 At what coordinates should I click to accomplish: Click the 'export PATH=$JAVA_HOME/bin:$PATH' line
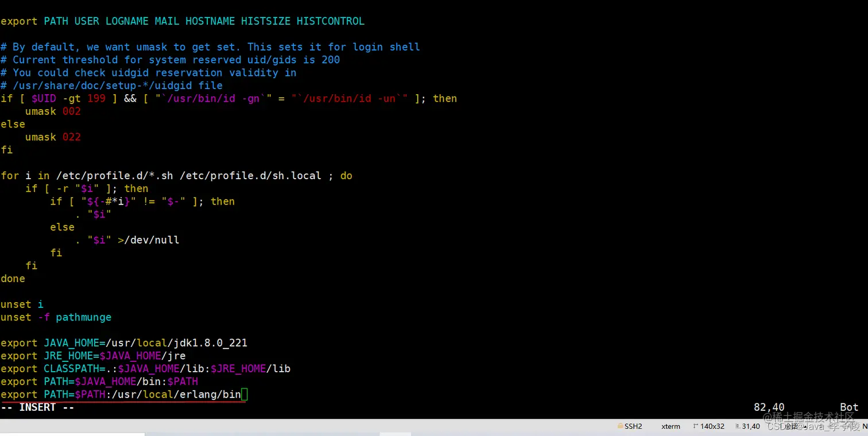pos(99,381)
